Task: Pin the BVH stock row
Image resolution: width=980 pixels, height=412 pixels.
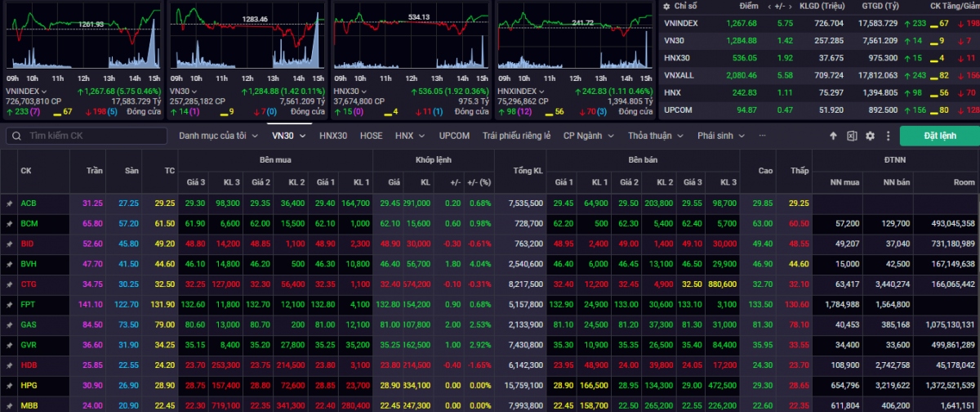Action: [10, 263]
